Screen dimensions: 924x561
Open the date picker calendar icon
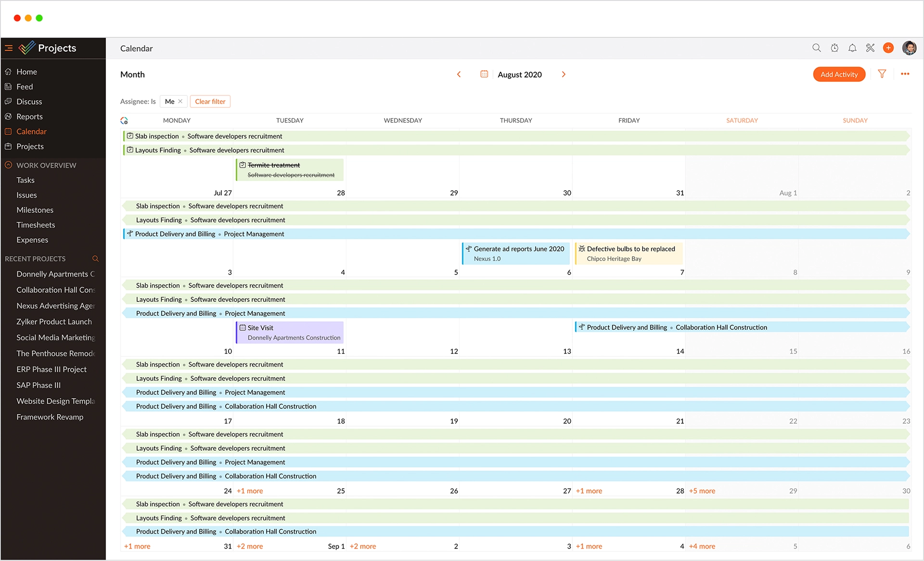(484, 74)
